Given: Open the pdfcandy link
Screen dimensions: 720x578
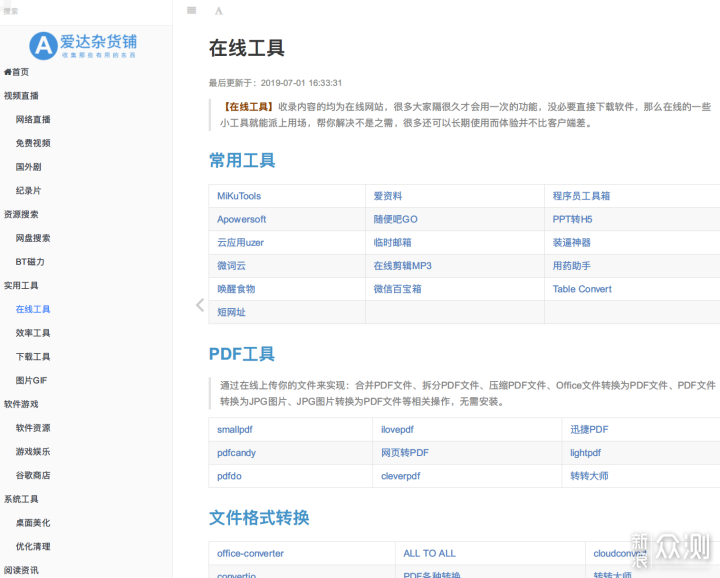Looking at the screenshot, I should pyautogui.click(x=236, y=453).
